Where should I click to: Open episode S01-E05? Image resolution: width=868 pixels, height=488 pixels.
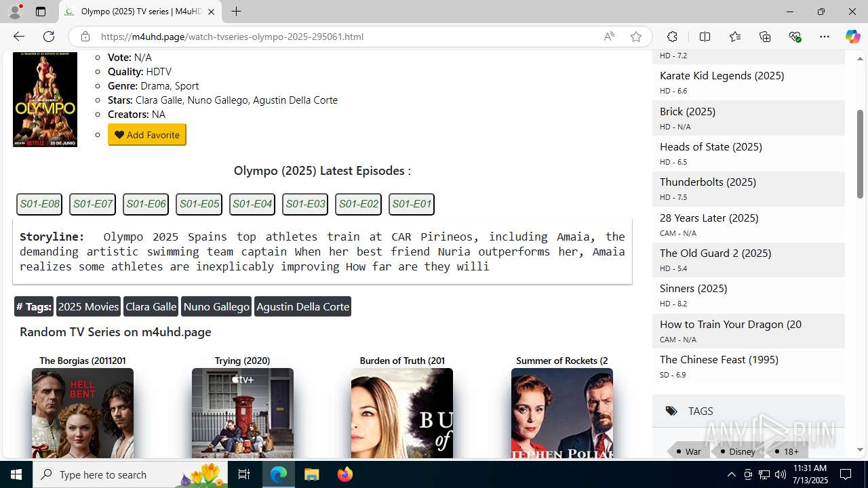point(199,204)
